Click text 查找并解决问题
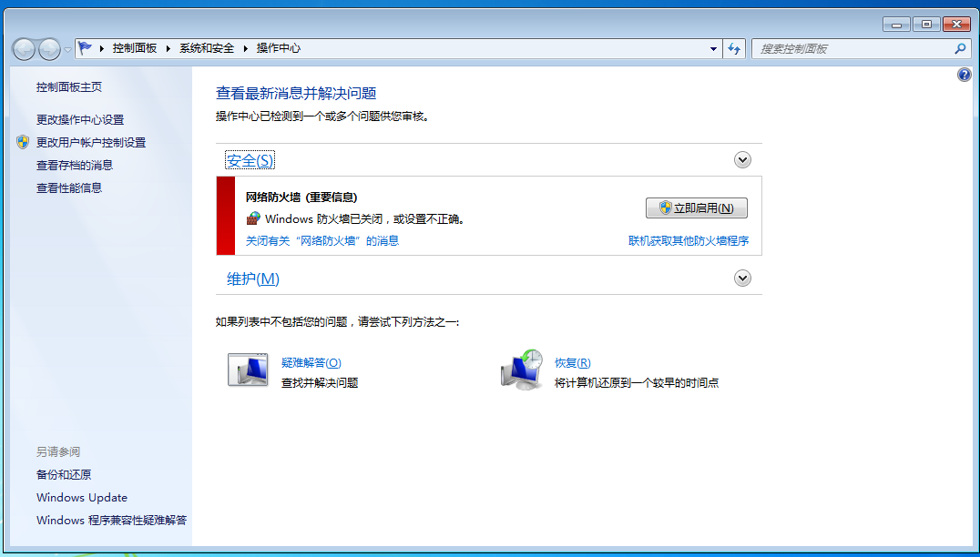This screenshot has width=980, height=557. point(320,383)
